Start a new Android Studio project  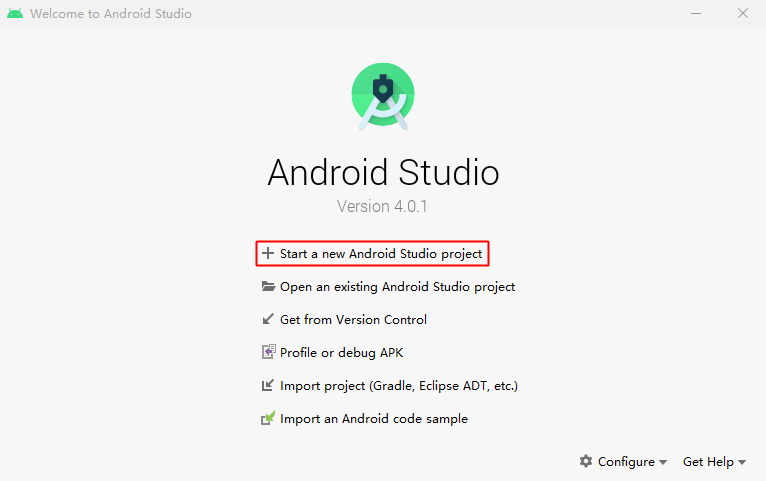pos(381,253)
